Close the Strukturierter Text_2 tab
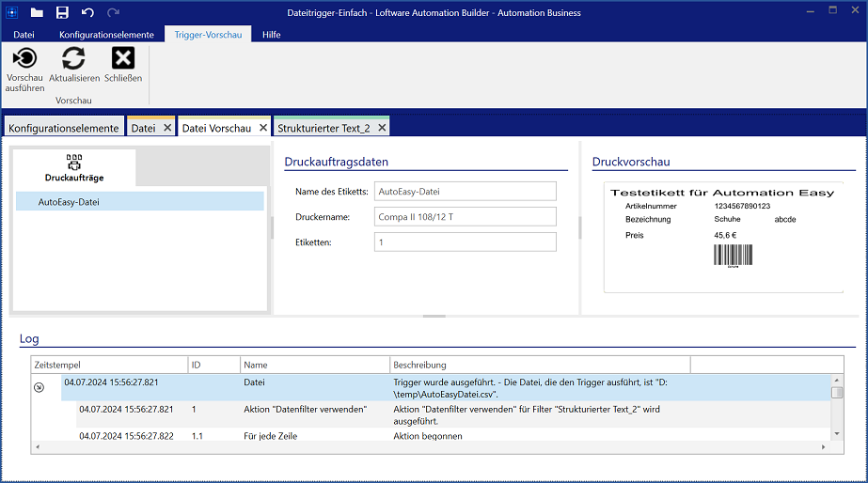 (x=381, y=128)
